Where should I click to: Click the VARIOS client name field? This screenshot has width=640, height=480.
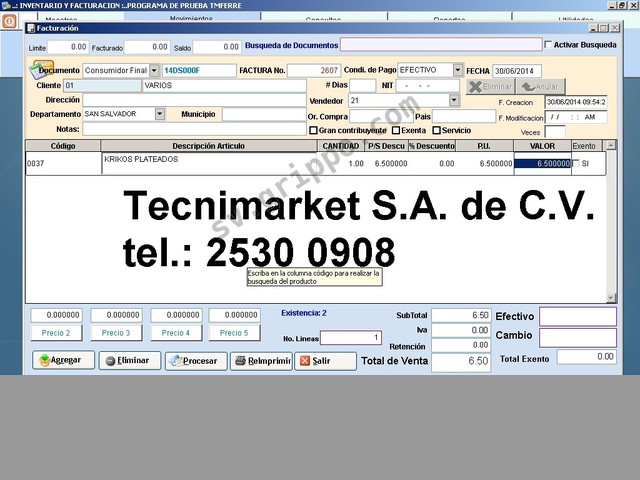[x=224, y=86]
